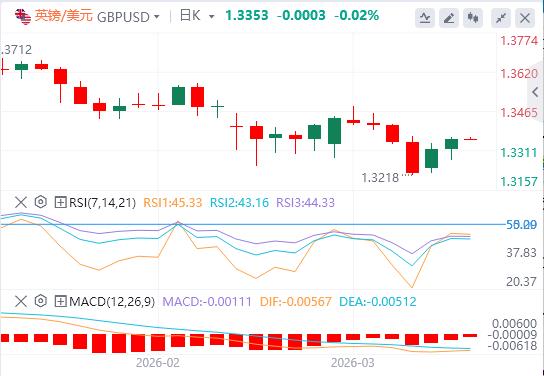
Task: Click the RSI(7,14,21) label
Action: (102, 202)
